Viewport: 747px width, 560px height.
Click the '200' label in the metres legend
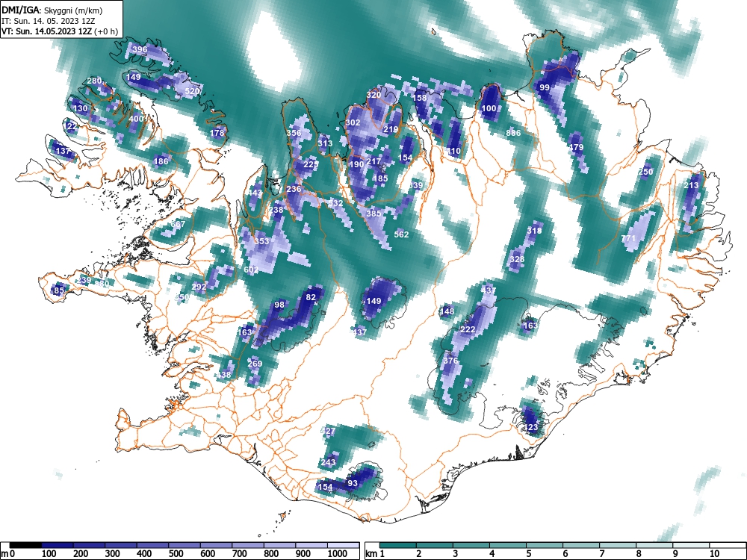(x=81, y=554)
